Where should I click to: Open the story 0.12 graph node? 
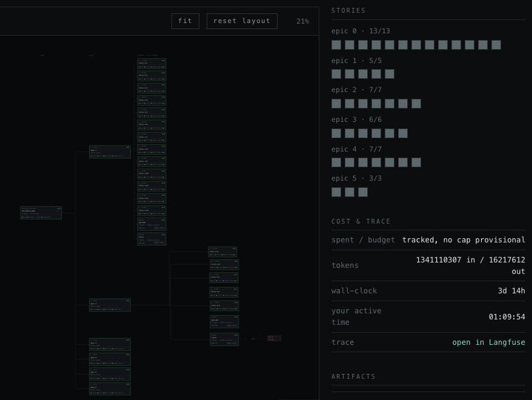coord(151,198)
